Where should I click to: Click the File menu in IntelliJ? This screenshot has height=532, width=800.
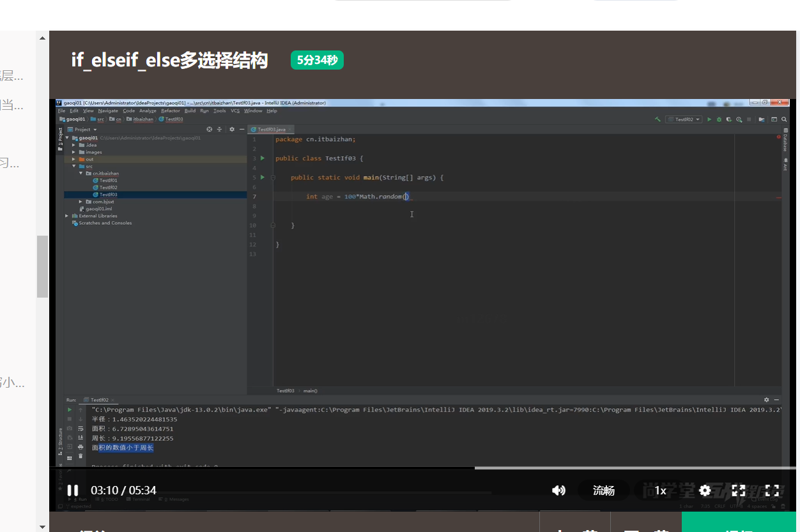[x=61, y=110]
